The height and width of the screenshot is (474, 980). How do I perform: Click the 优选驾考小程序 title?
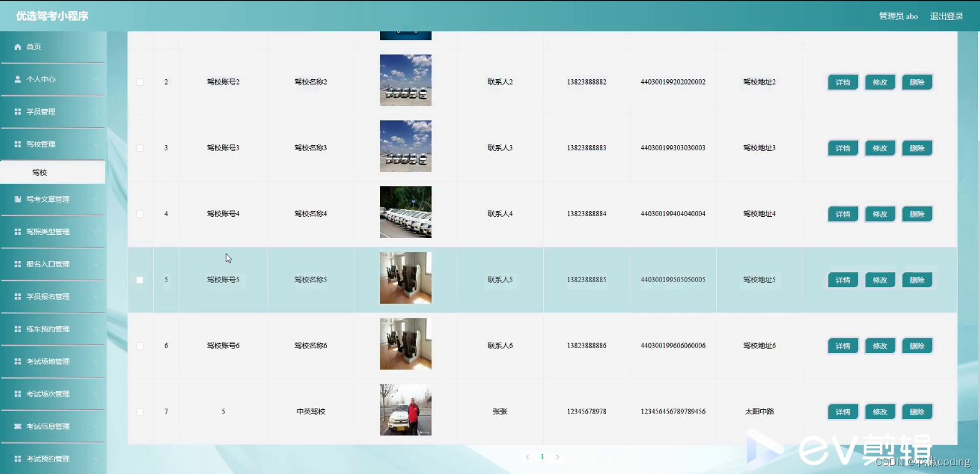point(52,16)
